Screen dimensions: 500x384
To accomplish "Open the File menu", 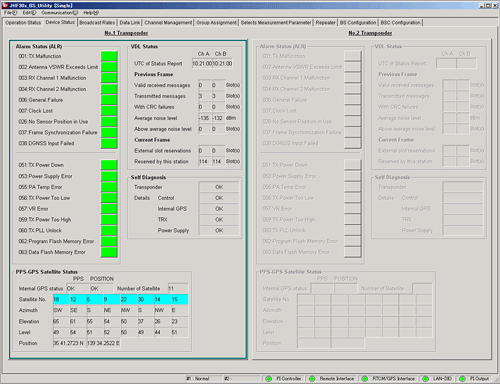I will coord(10,13).
